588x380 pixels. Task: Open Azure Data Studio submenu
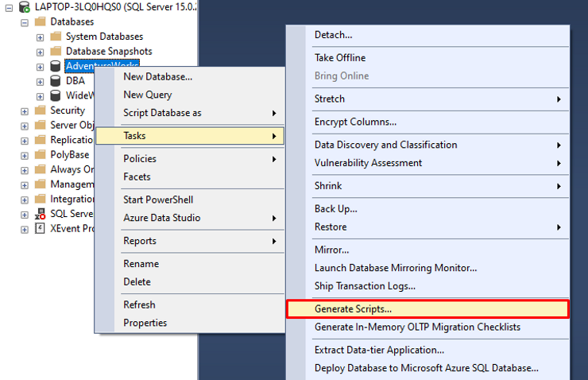coord(190,218)
